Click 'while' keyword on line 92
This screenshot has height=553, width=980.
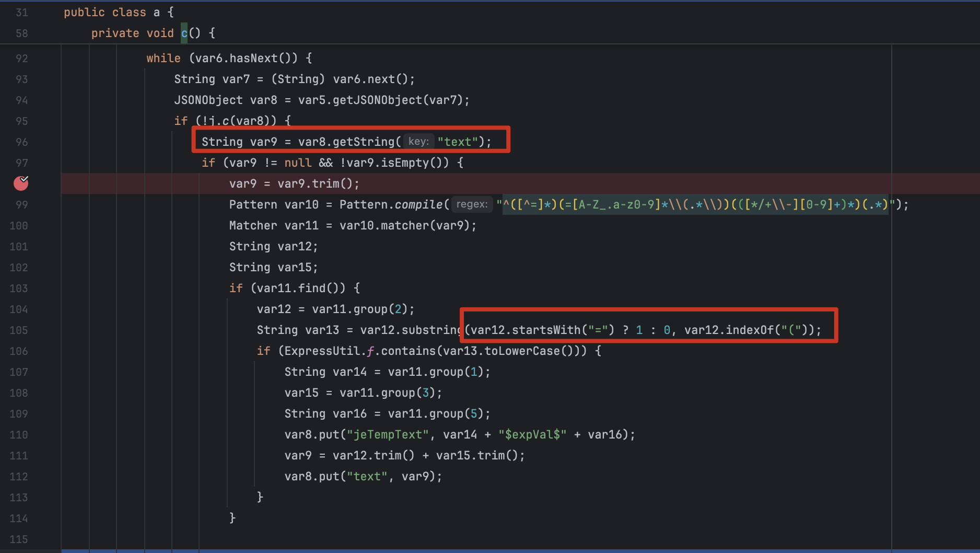(164, 58)
